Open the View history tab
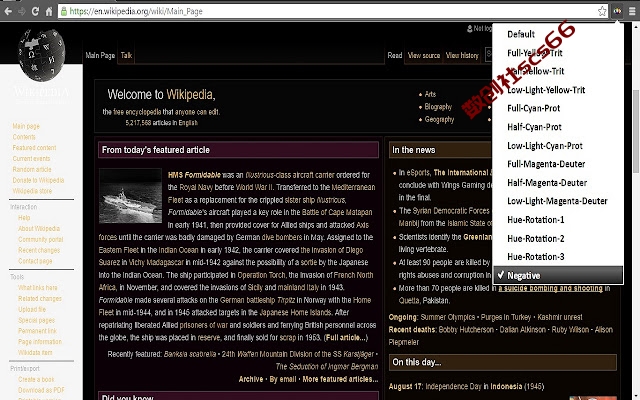 coord(462,56)
